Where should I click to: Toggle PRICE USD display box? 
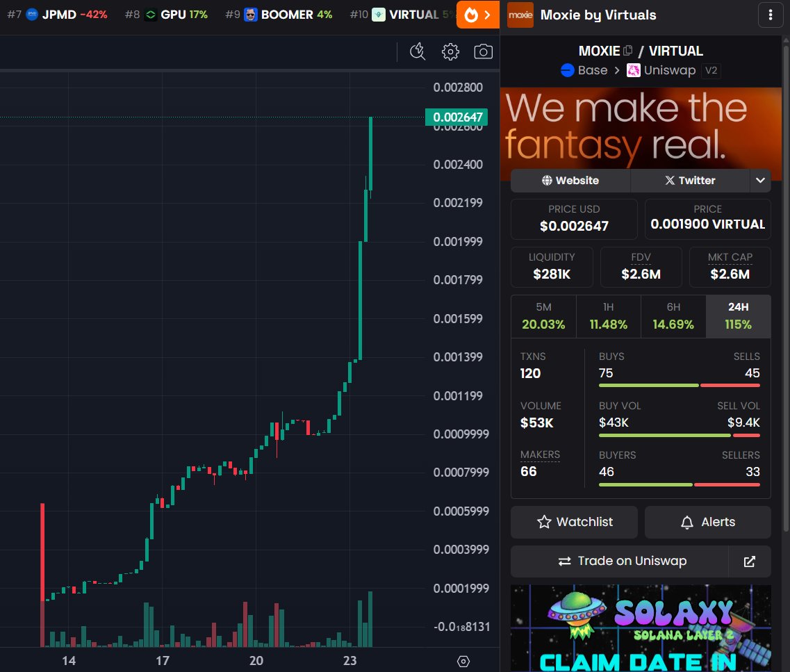coord(574,219)
